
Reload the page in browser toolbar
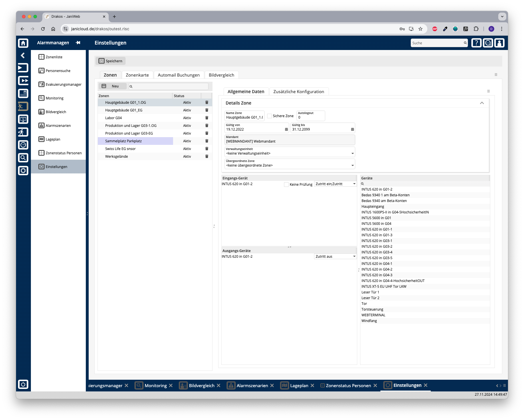[x=43, y=29]
